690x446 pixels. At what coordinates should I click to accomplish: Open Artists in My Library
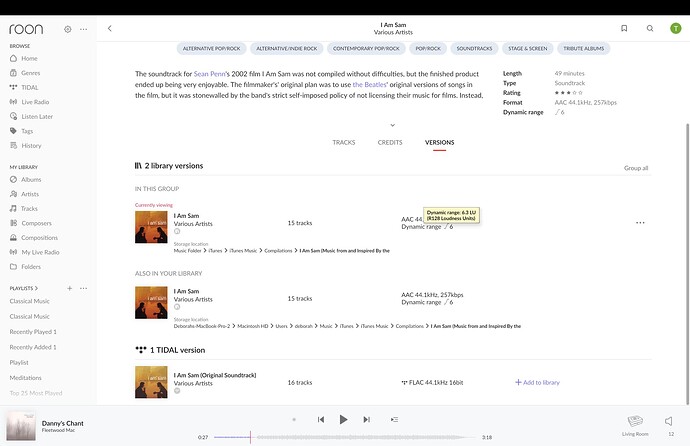click(24, 194)
